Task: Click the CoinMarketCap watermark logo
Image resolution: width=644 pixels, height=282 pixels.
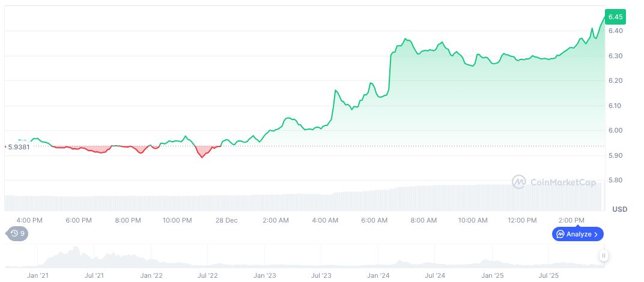Action: pyautogui.click(x=554, y=182)
